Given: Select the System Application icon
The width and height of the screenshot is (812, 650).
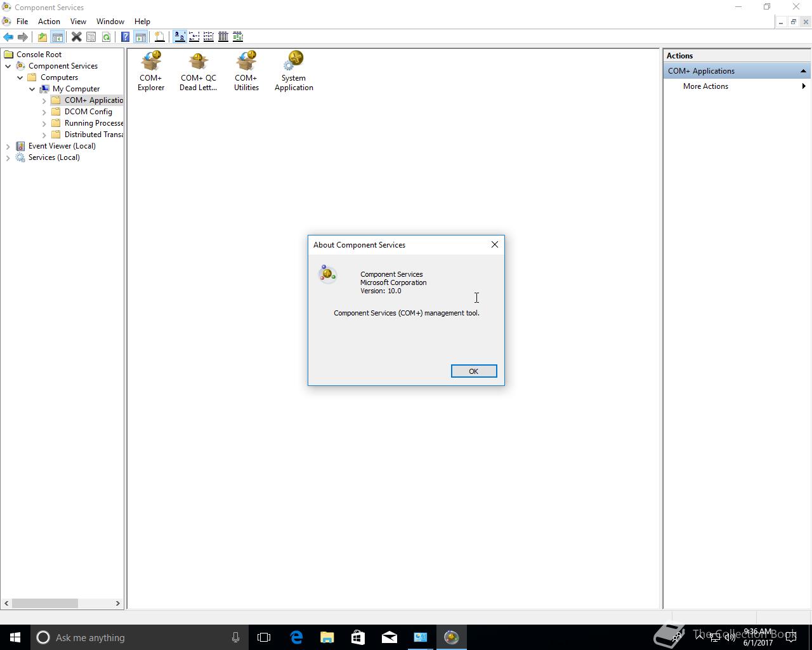Looking at the screenshot, I should tap(294, 71).
